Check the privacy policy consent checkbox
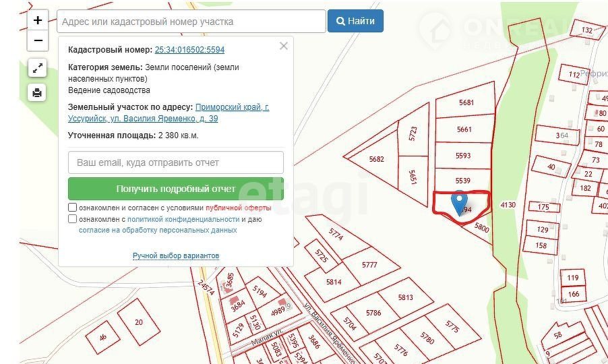Image resolution: width=608 pixels, height=364 pixels. [72, 219]
